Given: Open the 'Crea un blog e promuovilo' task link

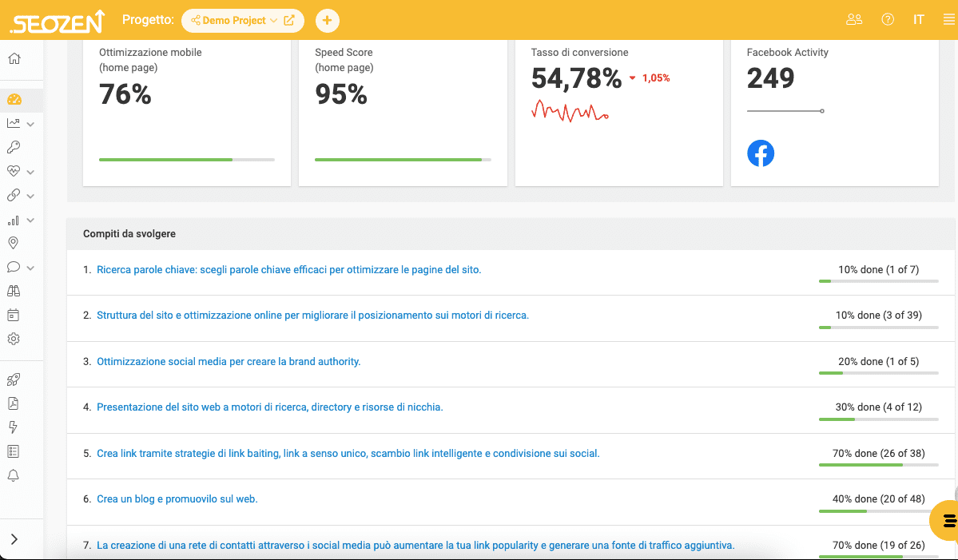Looking at the screenshot, I should [177, 499].
